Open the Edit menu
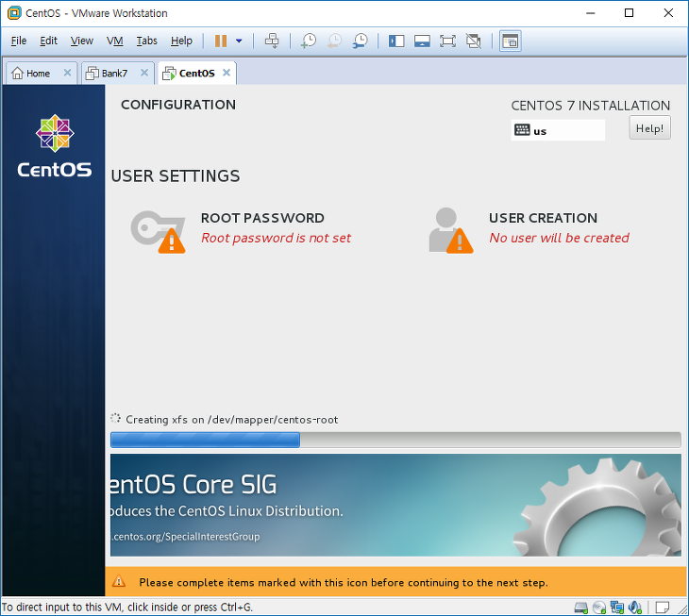 point(48,41)
